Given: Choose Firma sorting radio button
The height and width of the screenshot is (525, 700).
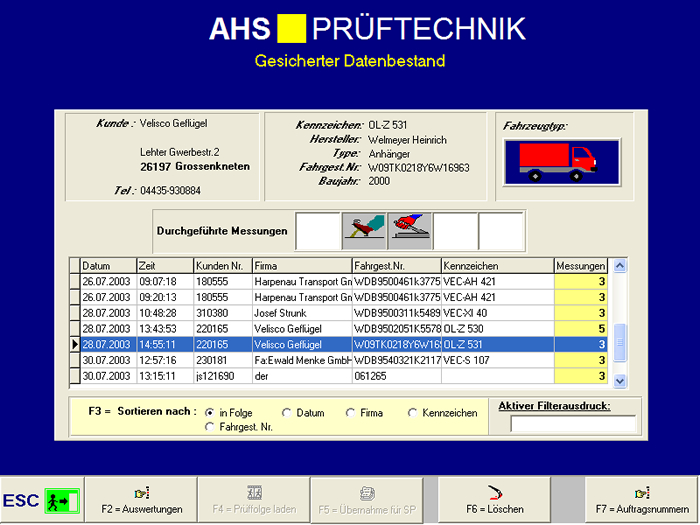Looking at the screenshot, I should tap(351, 412).
